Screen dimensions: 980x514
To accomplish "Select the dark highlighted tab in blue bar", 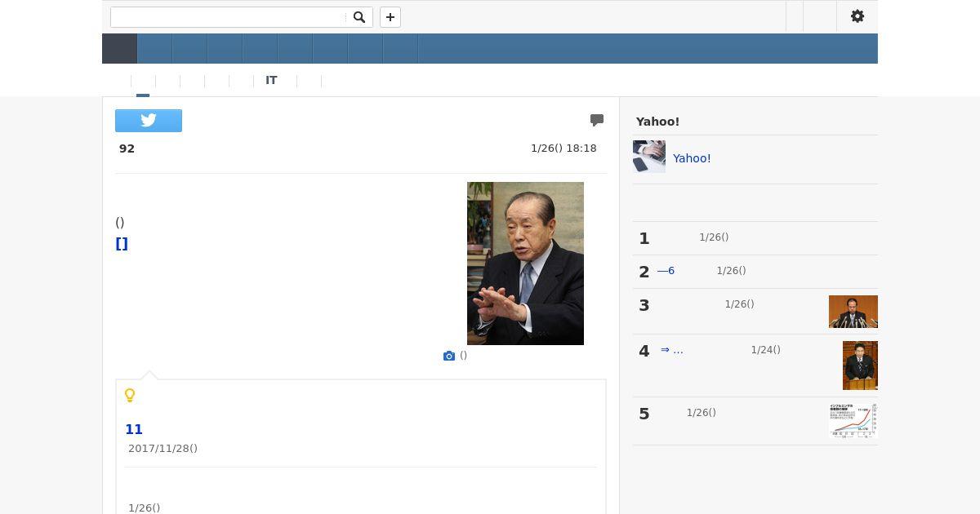I will click(x=119, y=49).
